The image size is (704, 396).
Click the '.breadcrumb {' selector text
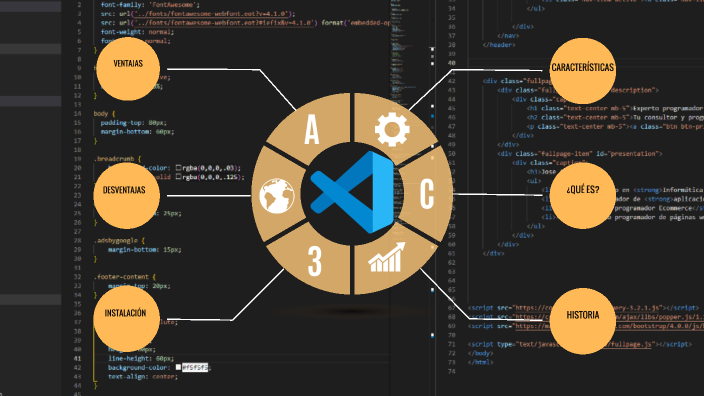[x=118, y=159]
